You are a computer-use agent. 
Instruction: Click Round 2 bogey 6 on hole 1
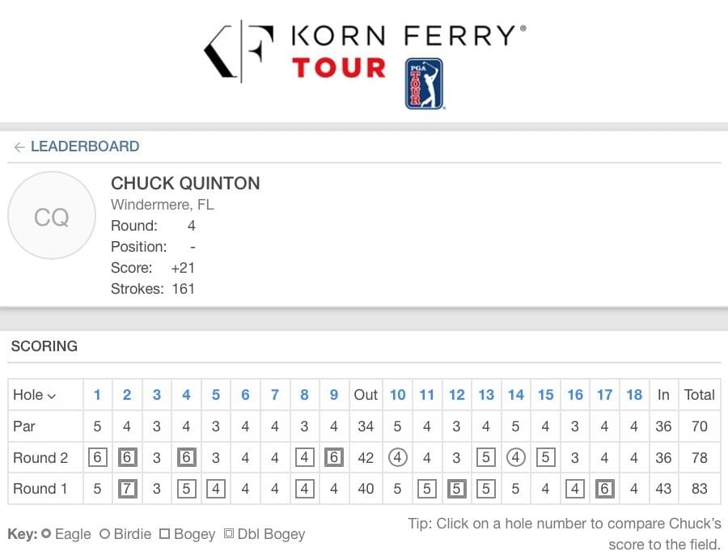[98, 457]
